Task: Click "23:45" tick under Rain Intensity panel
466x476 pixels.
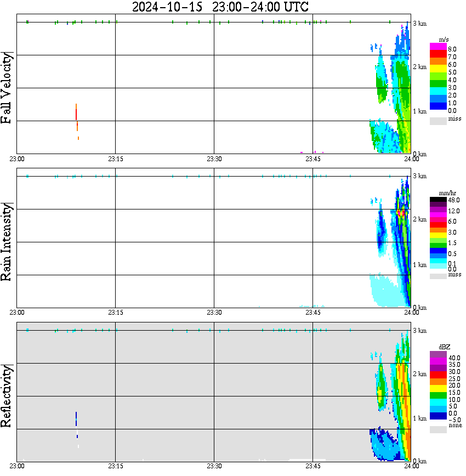Action: pyautogui.click(x=312, y=313)
